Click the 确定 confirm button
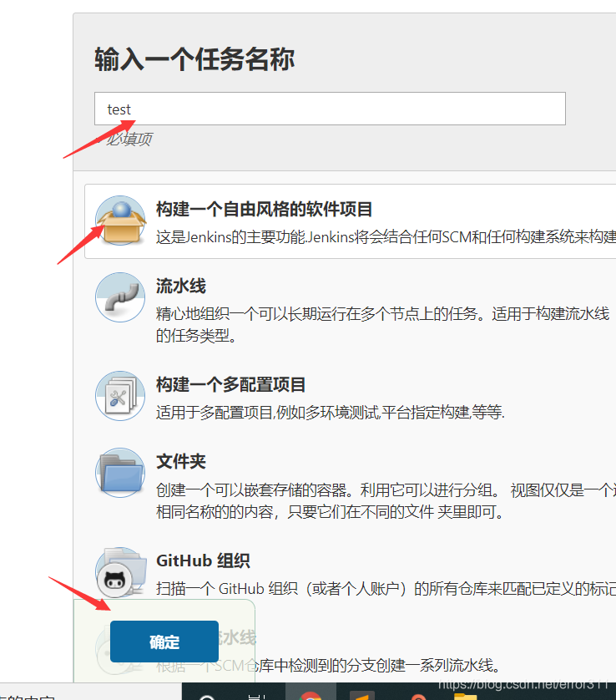Screen dimensions: 616x700 click(164, 642)
